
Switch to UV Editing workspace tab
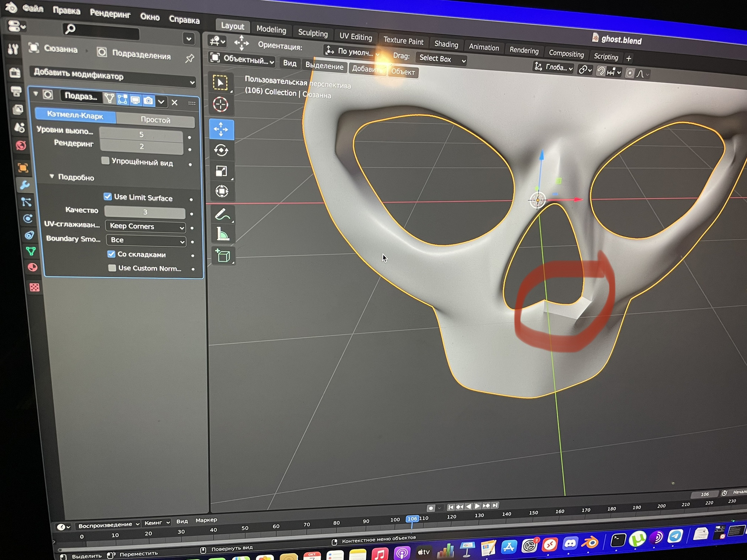356,37
